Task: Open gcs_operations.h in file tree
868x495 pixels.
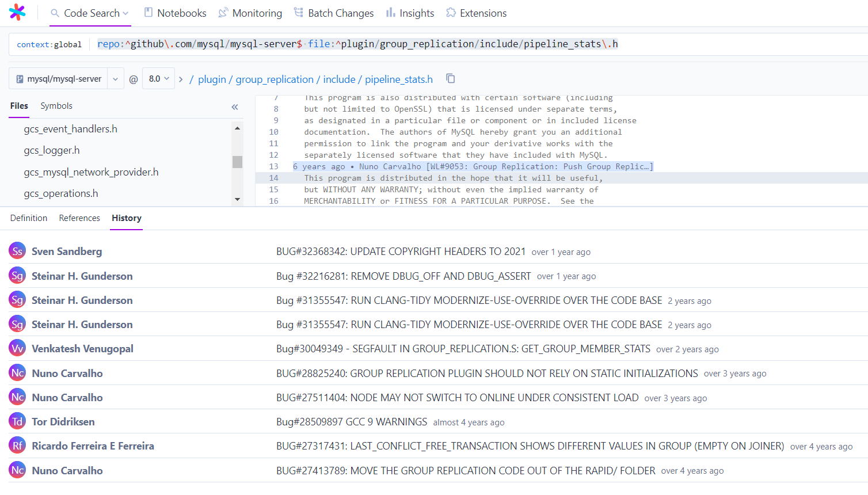Action: tap(61, 193)
